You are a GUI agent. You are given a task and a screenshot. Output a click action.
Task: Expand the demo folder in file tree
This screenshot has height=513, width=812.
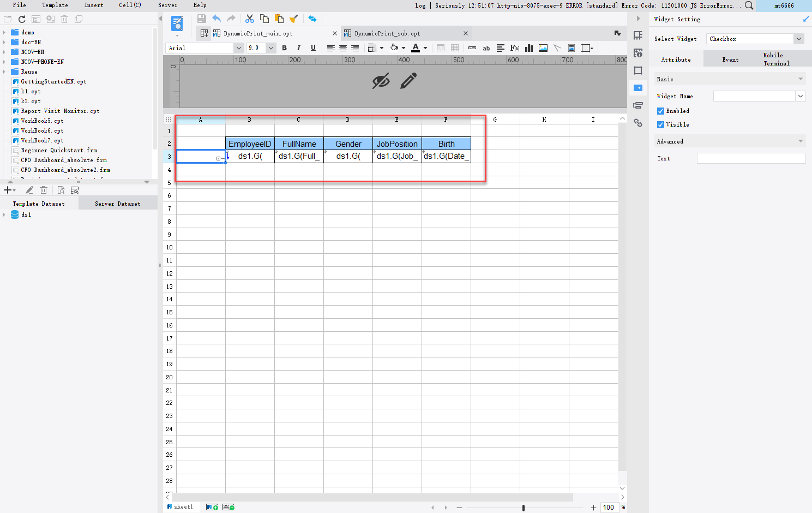pos(4,32)
